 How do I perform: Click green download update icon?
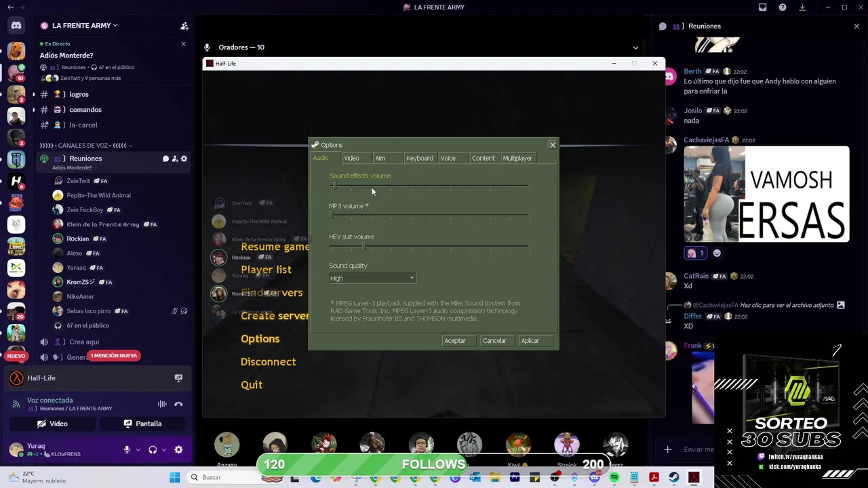click(802, 7)
